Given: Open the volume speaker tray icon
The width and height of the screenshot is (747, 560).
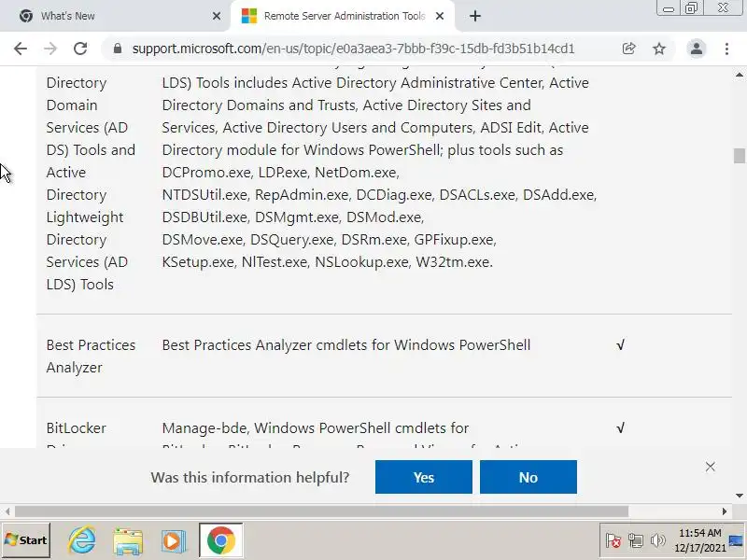Looking at the screenshot, I should 658,540.
